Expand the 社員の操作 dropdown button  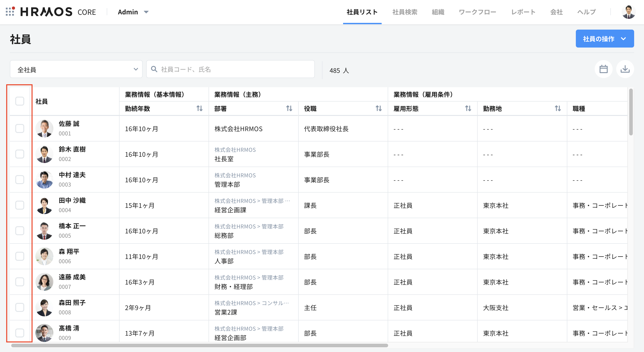(605, 39)
